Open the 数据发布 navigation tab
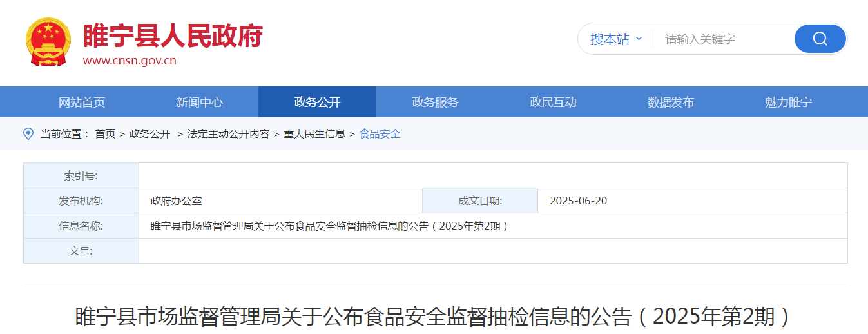 [x=671, y=102]
